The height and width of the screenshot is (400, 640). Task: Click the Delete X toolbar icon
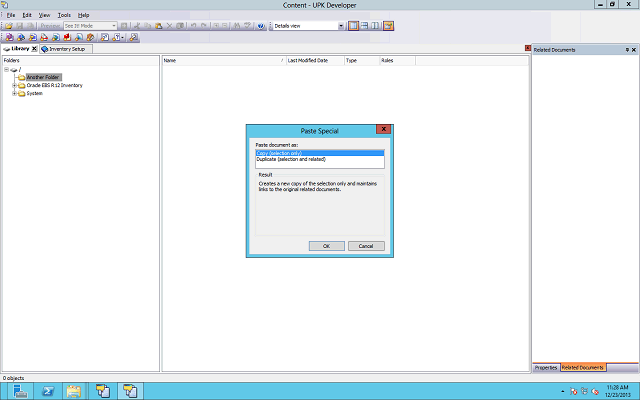(x=169, y=26)
